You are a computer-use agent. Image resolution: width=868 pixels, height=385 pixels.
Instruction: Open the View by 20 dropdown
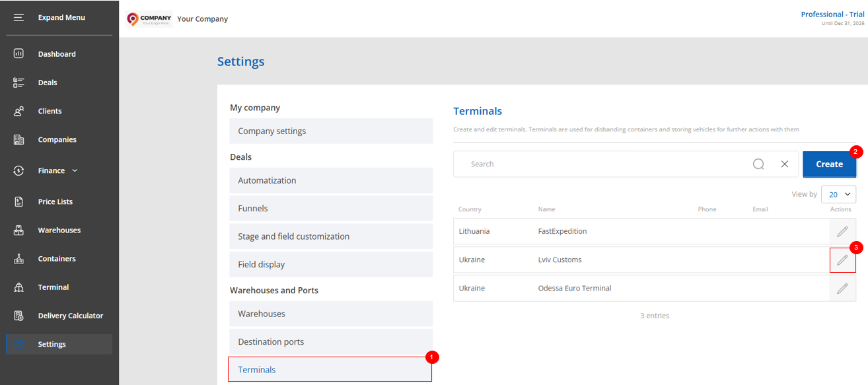(838, 194)
